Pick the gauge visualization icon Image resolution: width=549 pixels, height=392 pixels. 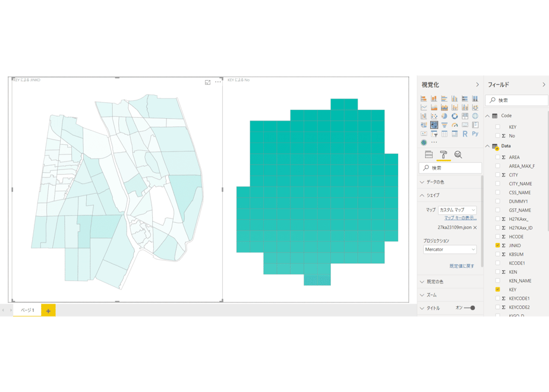455,125
